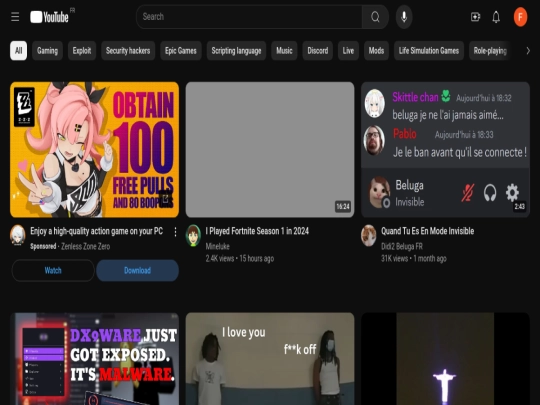The image size is (540, 405).
Task: Go to Mineluke channel name
Action: pos(217,246)
